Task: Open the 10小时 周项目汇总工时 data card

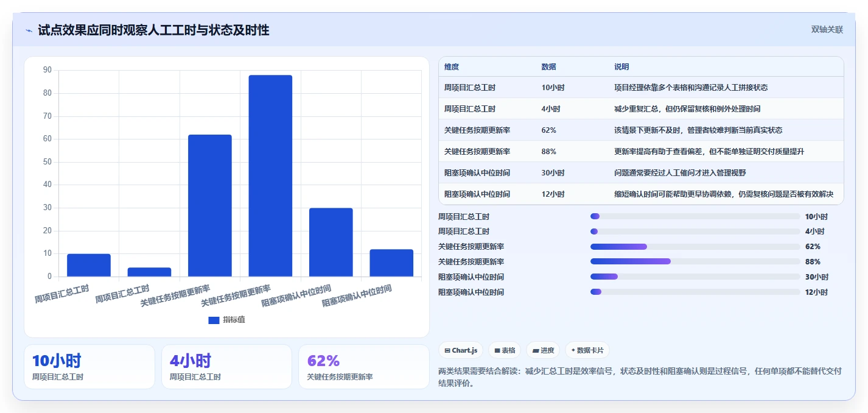Action: (89, 367)
